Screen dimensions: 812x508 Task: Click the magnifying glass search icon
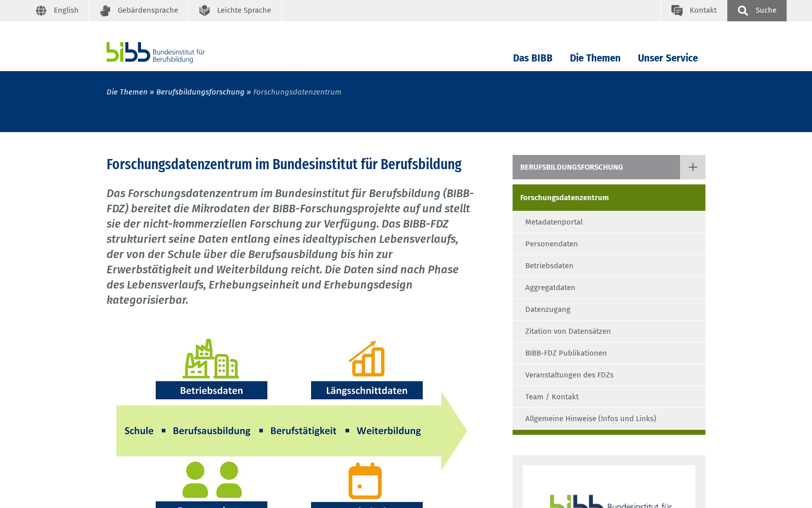pos(743,11)
